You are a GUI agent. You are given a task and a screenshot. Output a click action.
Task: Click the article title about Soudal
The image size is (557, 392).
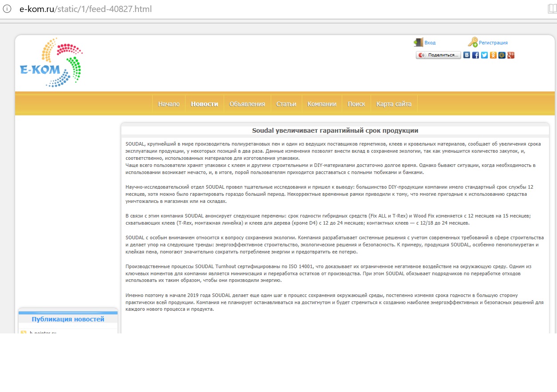[x=335, y=131]
